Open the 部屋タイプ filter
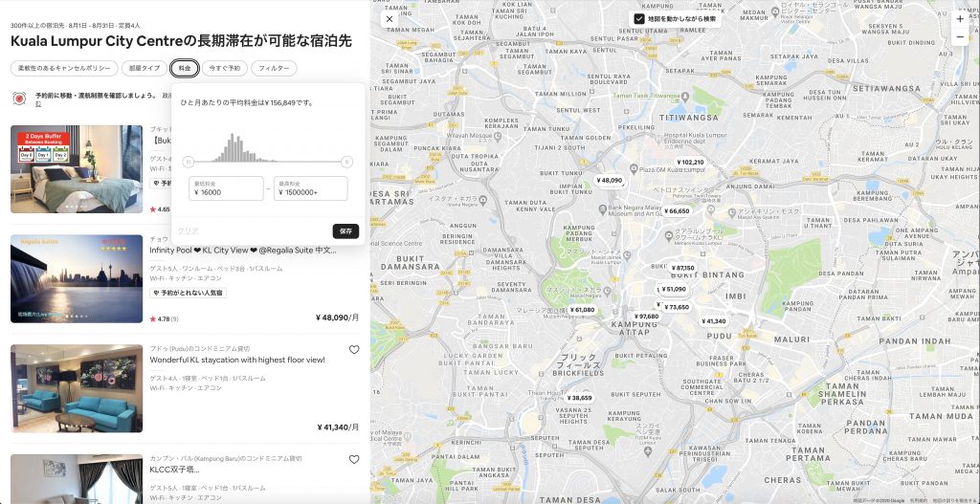The image size is (980, 504). [x=145, y=69]
